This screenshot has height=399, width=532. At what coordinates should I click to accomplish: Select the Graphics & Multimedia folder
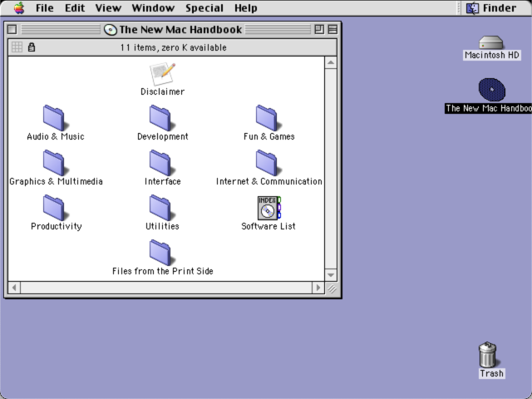(x=54, y=163)
